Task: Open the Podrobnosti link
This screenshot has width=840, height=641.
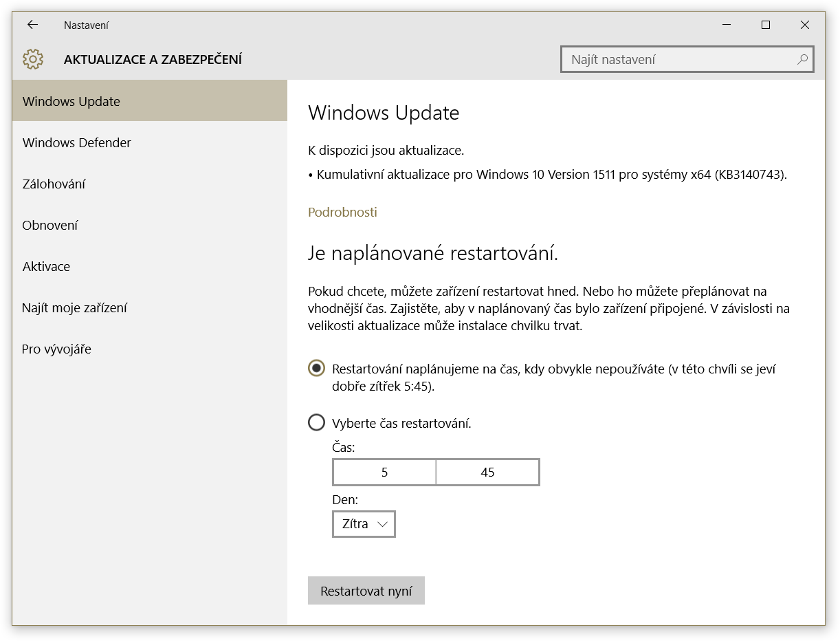Action: 342,212
